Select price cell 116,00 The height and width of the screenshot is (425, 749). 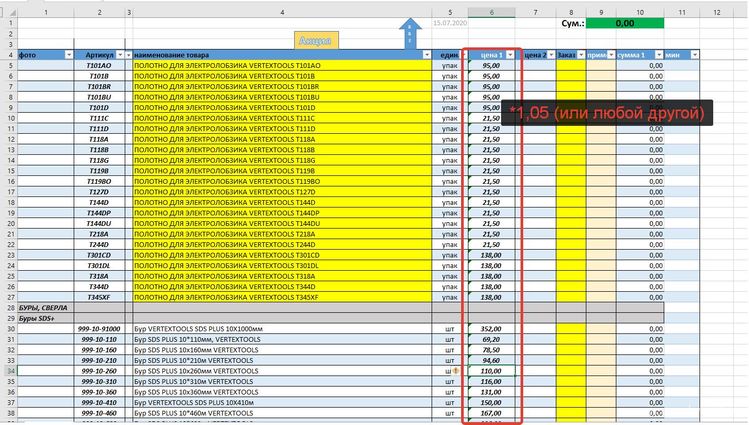[x=492, y=381]
